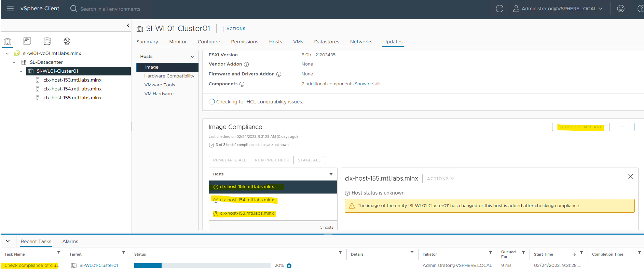The image size is (644, 272).
Task: Select clx-host-155.mtl.labs.mlnx in inventory tree
Action: coord(72,98)
